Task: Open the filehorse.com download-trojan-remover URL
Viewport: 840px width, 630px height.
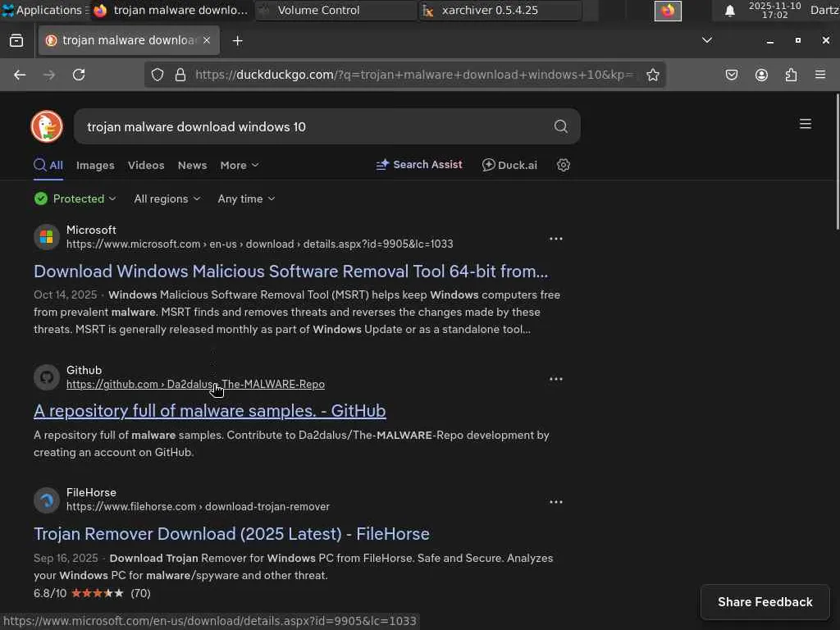Action: click(199, 506)
